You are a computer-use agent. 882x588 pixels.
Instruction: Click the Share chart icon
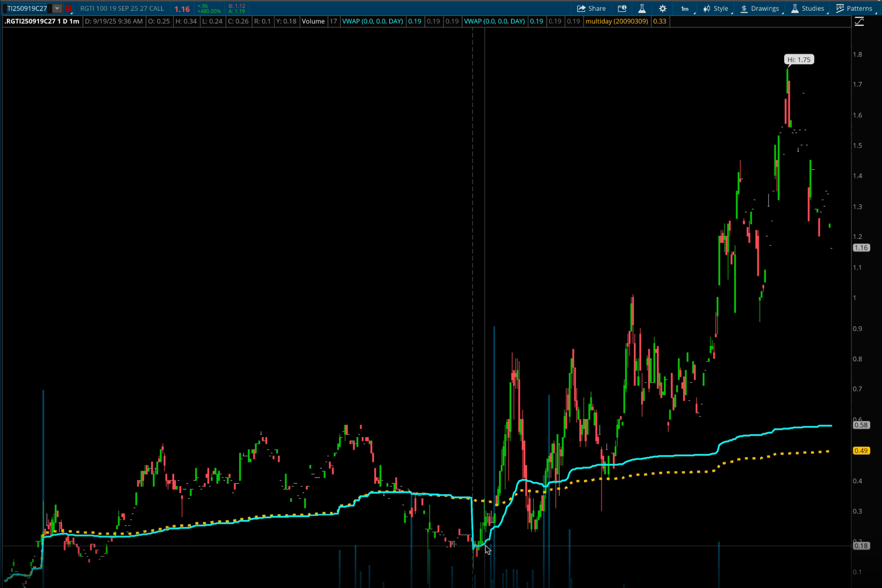pos(591,8)
